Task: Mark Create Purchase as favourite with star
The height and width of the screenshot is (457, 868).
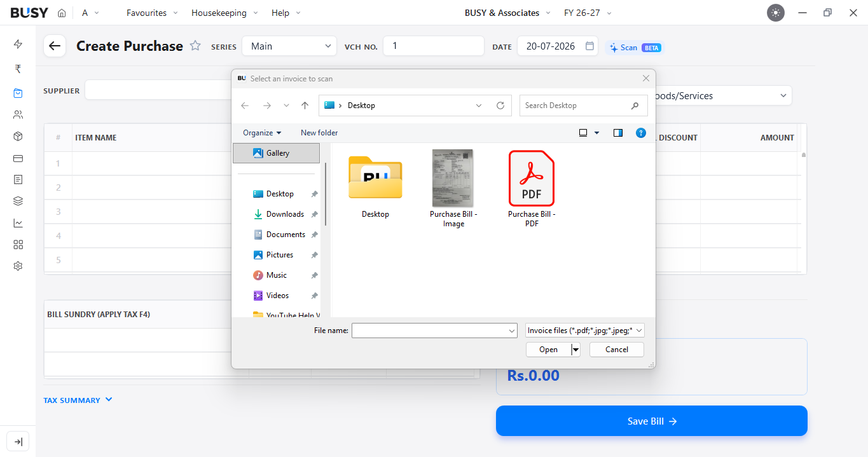Action: coord(195,46)
